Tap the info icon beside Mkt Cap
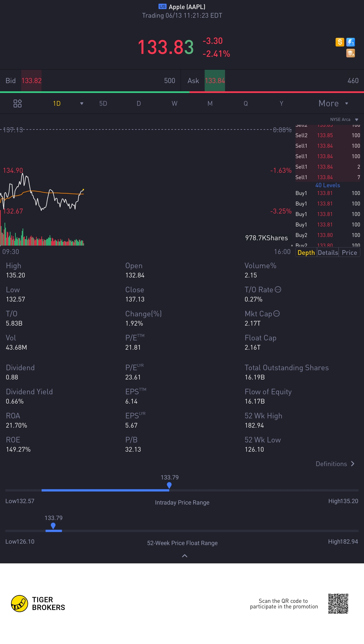 [x=276, y=313]
